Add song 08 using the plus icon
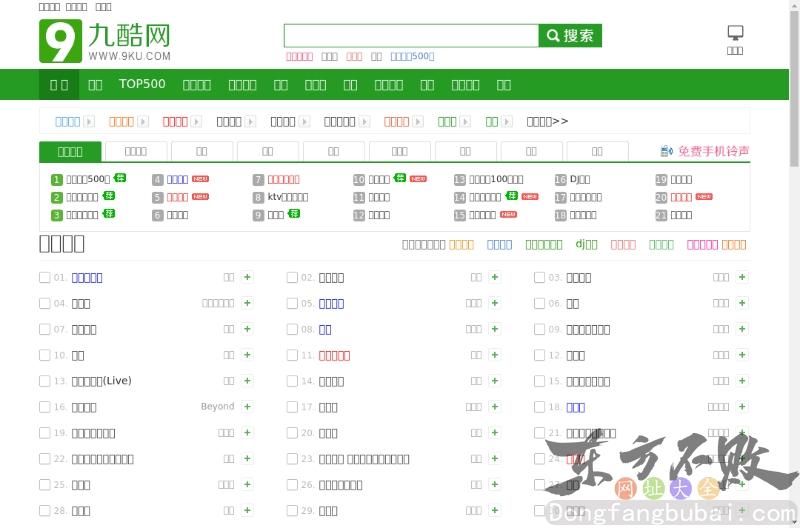Viewport: 800px width, 528px height. click(494, 329)
